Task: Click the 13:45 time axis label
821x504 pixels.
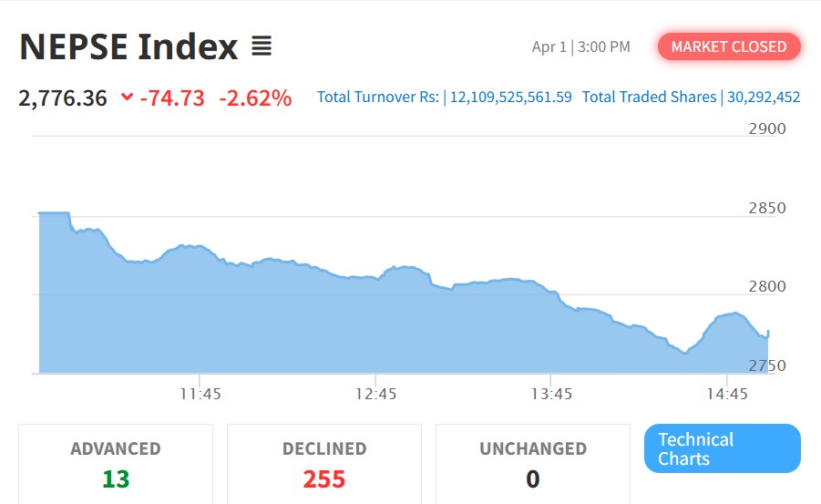Action: click(x=552, y=394)
